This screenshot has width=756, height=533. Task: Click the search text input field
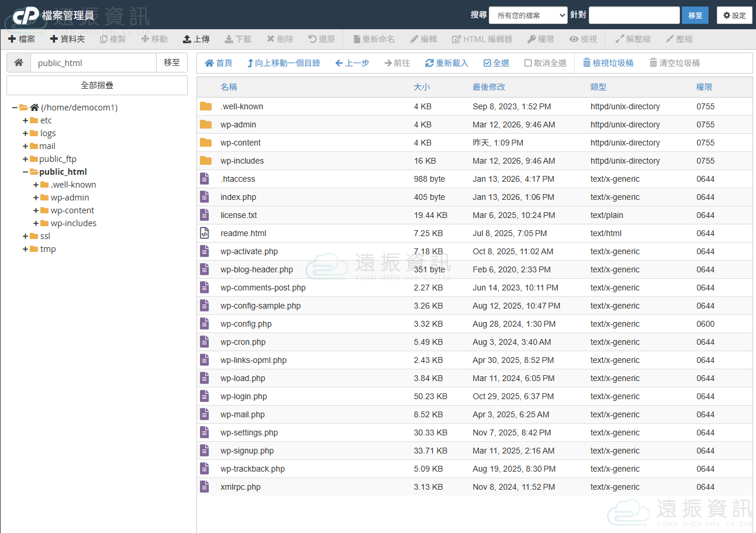click(x=634, y=15)
